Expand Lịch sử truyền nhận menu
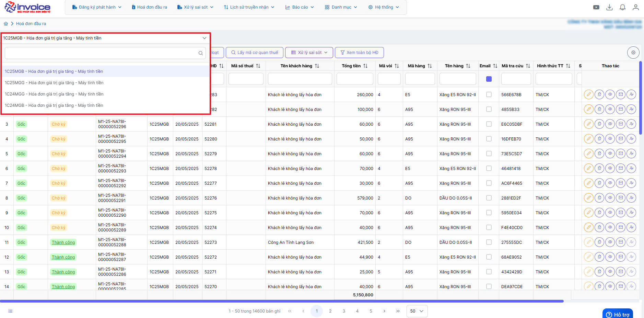The image size is (644, 318). tap(249, 7)
